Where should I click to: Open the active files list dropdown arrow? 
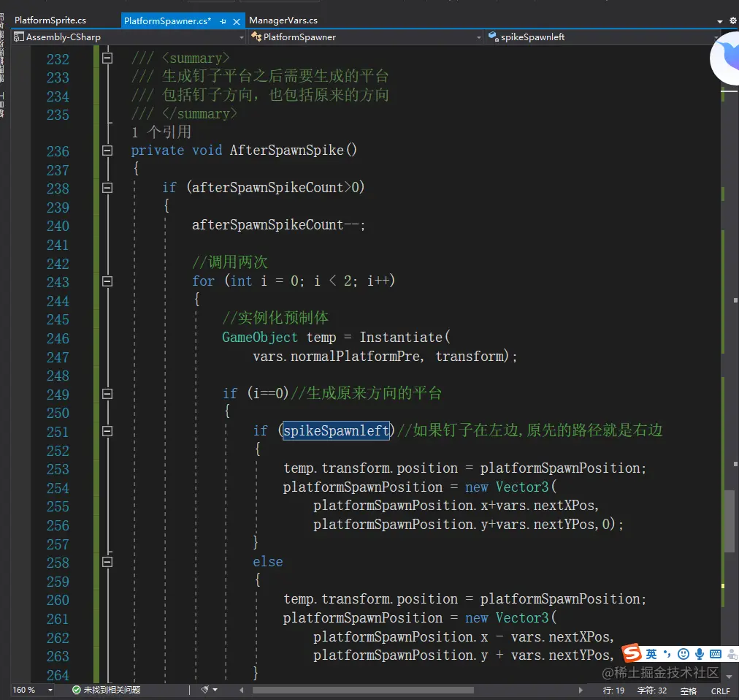720,21
